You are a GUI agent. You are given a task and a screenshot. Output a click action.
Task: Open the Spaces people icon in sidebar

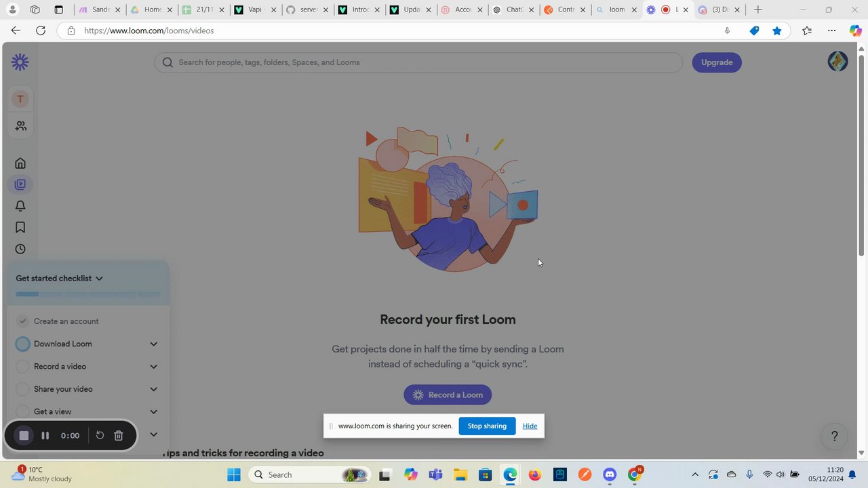pos(20,126)
